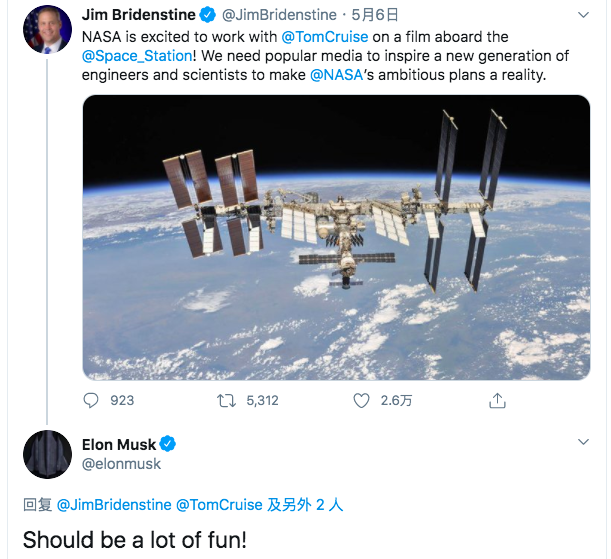Viewport: 611px width, 559px height.
Task: Click Elon Musk's verified badge
Action: click(x=168, y=444)
